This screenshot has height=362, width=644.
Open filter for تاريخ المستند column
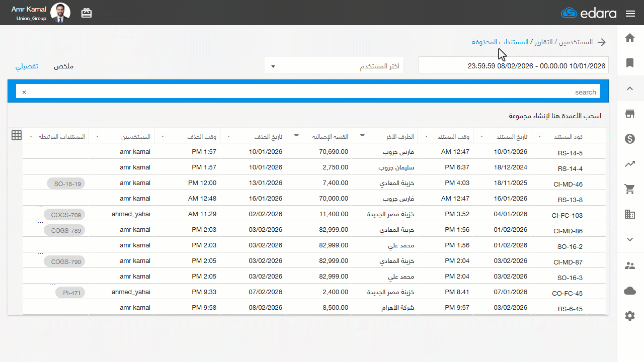coord(481,135)
